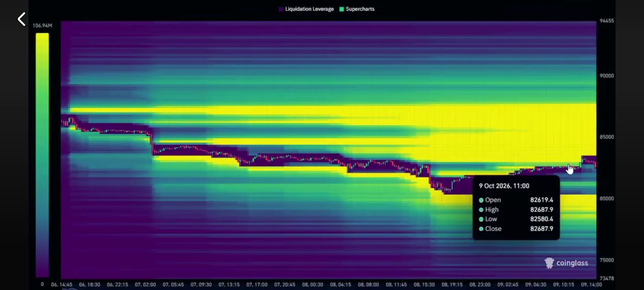Click the 85000 price axis label
644x290 pixels.
click(x=607, y=137)
